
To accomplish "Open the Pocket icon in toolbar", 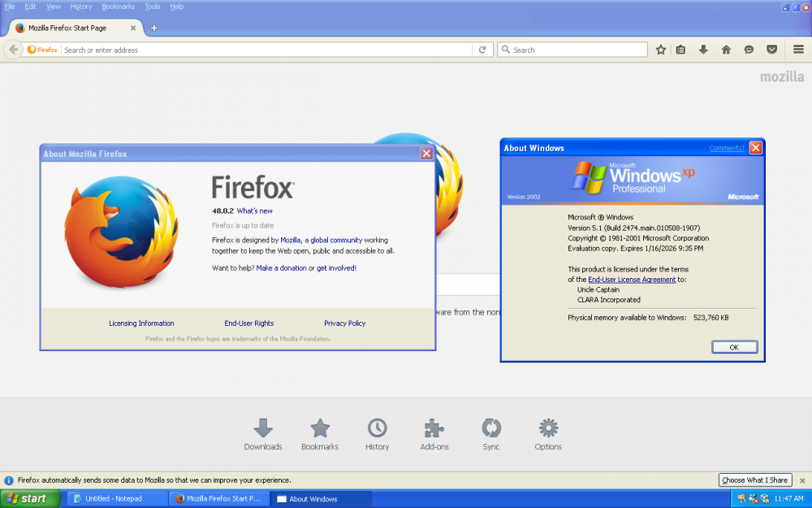I will pos(771,50).
